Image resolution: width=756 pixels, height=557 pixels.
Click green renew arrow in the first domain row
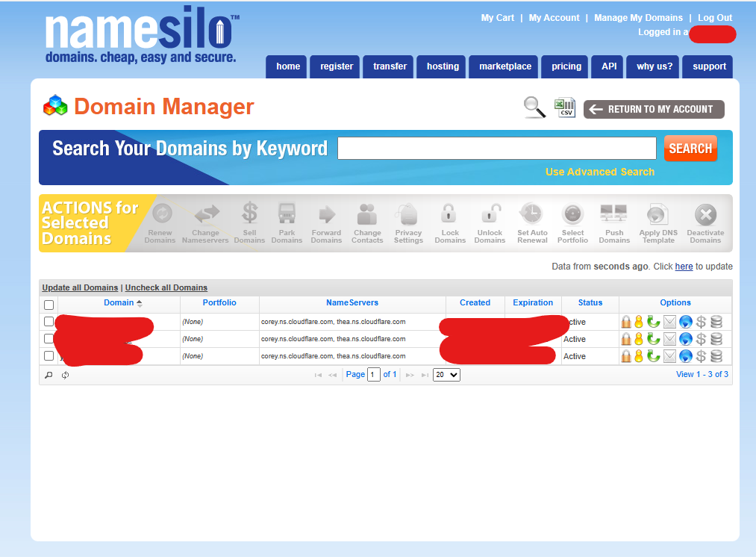click(x=653, y=322)
